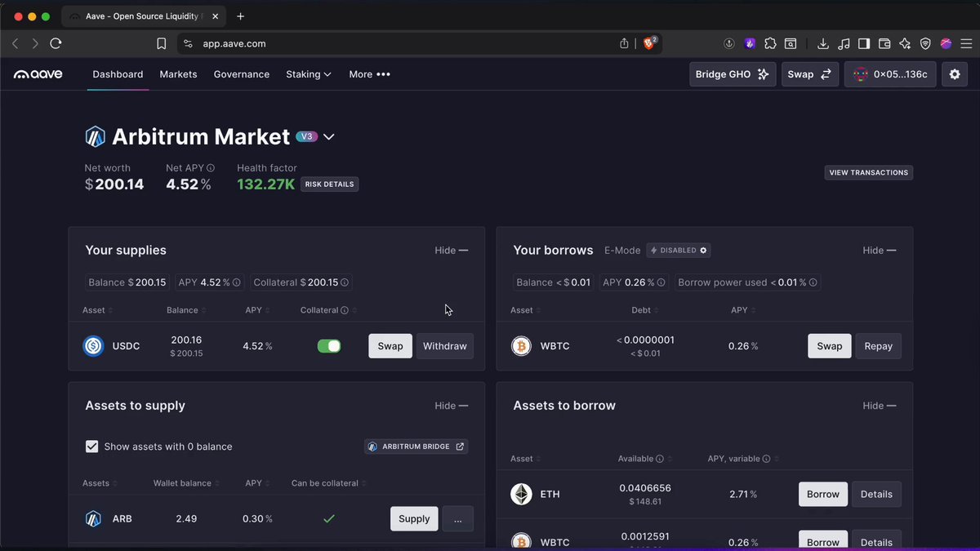Click the WBTC token icon in Your borrows
Viewport: 980px width, 551px height.
click(521, 346)
